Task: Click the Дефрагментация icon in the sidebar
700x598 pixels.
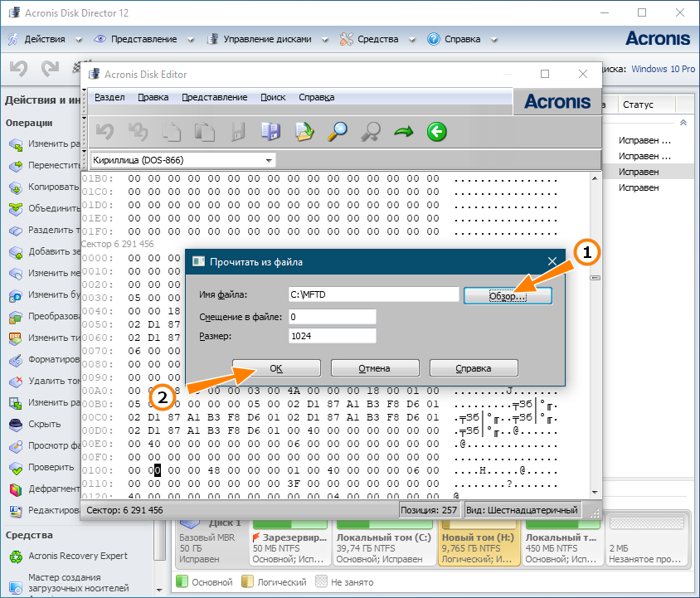Action: (x=16, y=489)
